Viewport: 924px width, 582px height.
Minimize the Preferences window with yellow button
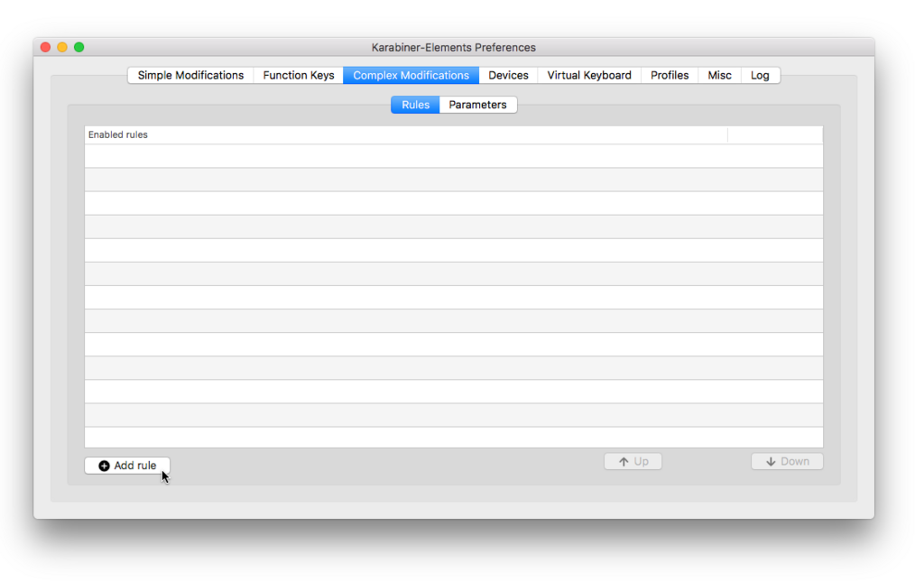[62, 47]
